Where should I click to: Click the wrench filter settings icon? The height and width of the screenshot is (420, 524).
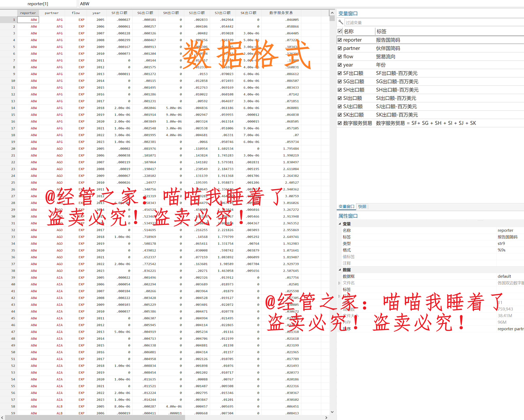pos(341,22)
